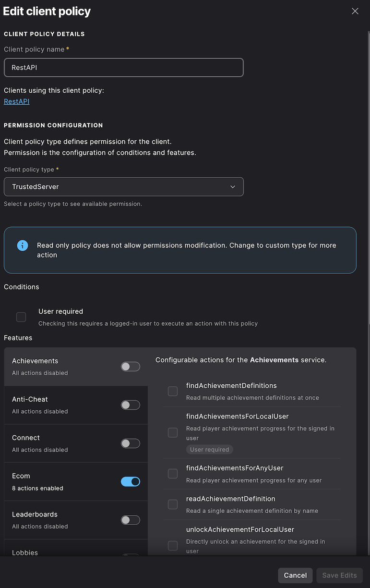Image resolution: width=370 pixels, height=588 pixels.
Task: Check the findAchievementDefinitions action
Action: click(173, 392)
